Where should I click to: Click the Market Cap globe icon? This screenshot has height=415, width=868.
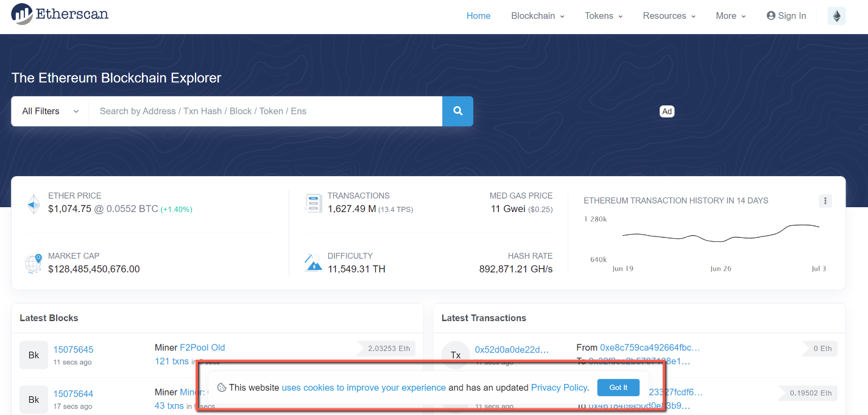click(x=34, y=263)
